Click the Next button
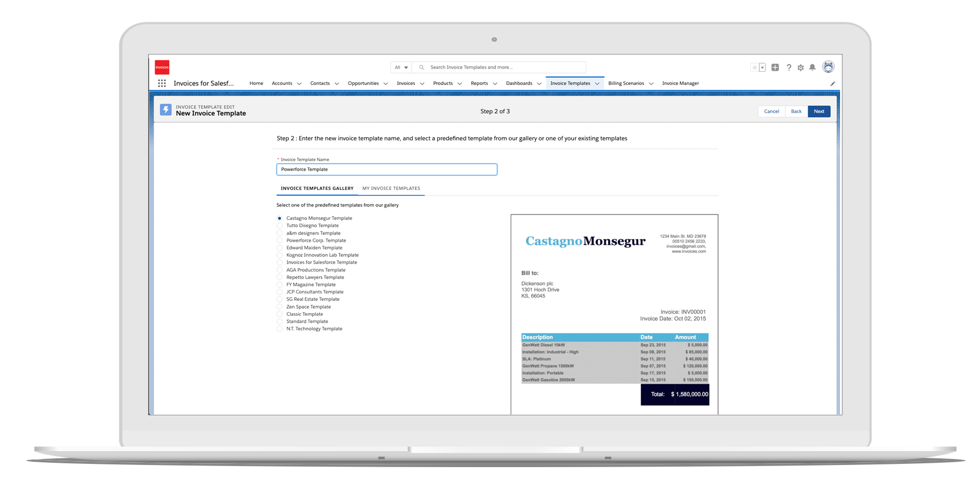The height and width of the screenshot is (490, 980). point(819,111)
